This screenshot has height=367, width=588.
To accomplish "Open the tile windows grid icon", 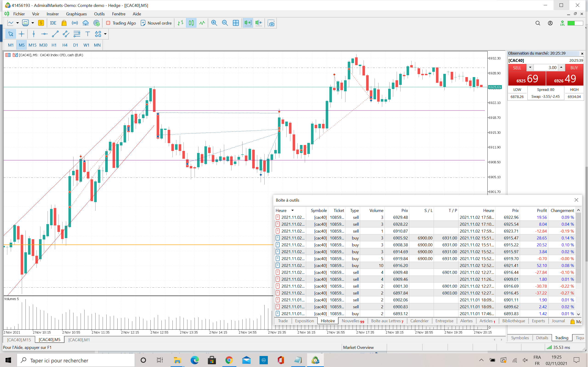I will click(x=236, y=23).
